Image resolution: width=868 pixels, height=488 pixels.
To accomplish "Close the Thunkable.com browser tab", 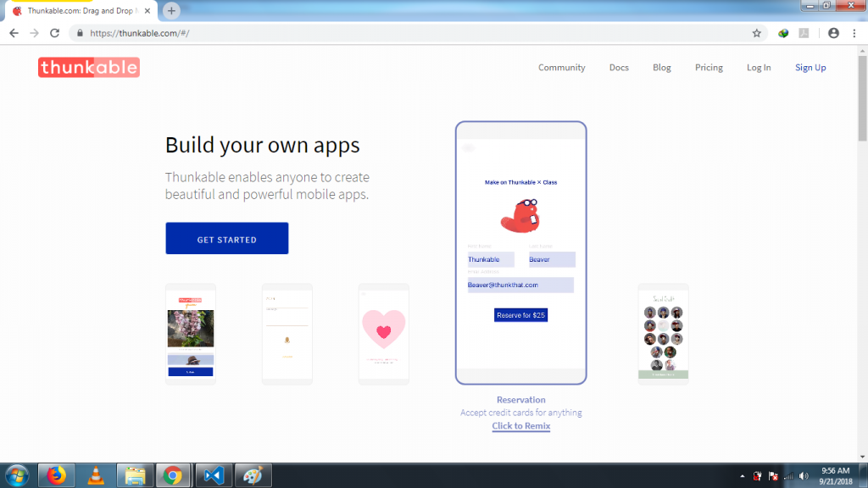I will [147, 10].
